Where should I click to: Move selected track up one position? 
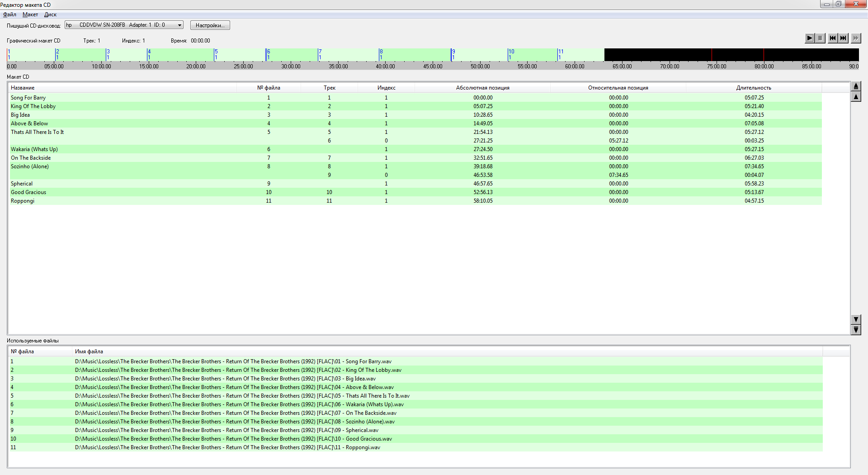click(856, 97)
